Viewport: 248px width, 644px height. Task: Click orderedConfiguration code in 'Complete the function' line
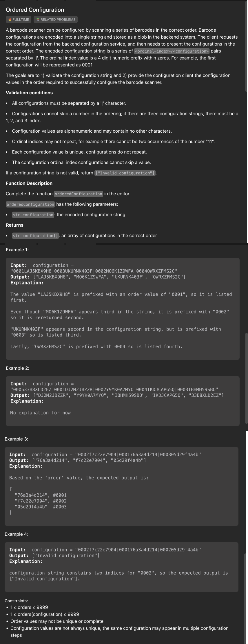(78, 194)
